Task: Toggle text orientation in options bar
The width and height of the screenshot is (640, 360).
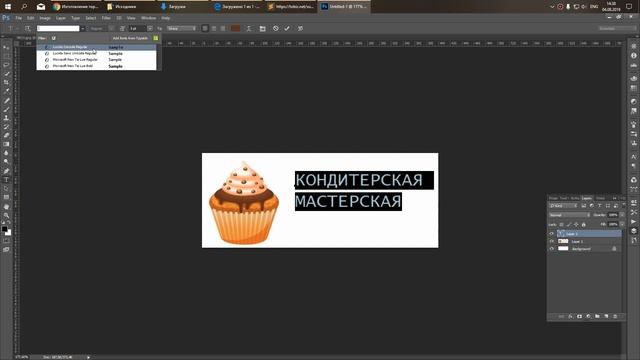Action: (27, 29)
